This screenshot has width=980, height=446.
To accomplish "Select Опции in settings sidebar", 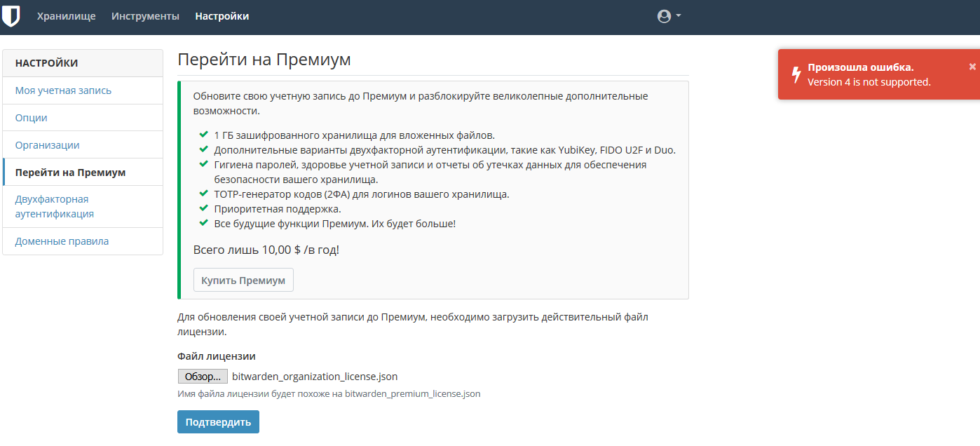I will [83, 118].
